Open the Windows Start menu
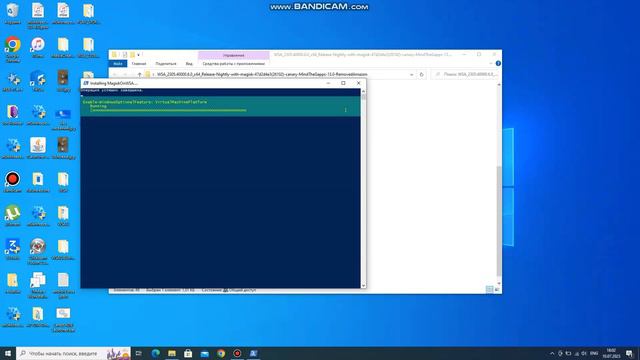640x360 pixels. click(8, 353)
